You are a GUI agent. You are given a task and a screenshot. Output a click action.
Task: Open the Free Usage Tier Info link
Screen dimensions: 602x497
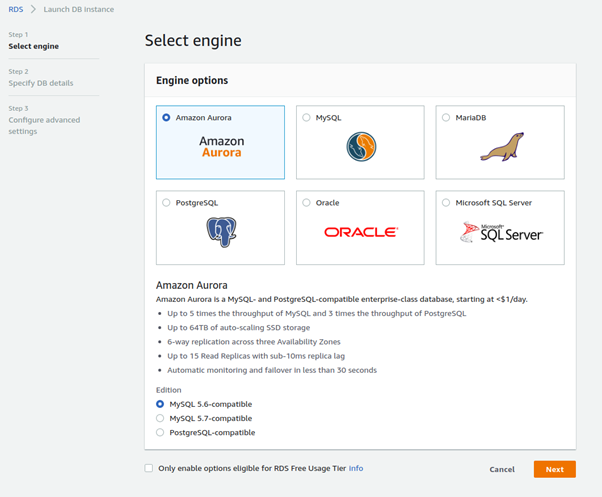coord(356,468)
